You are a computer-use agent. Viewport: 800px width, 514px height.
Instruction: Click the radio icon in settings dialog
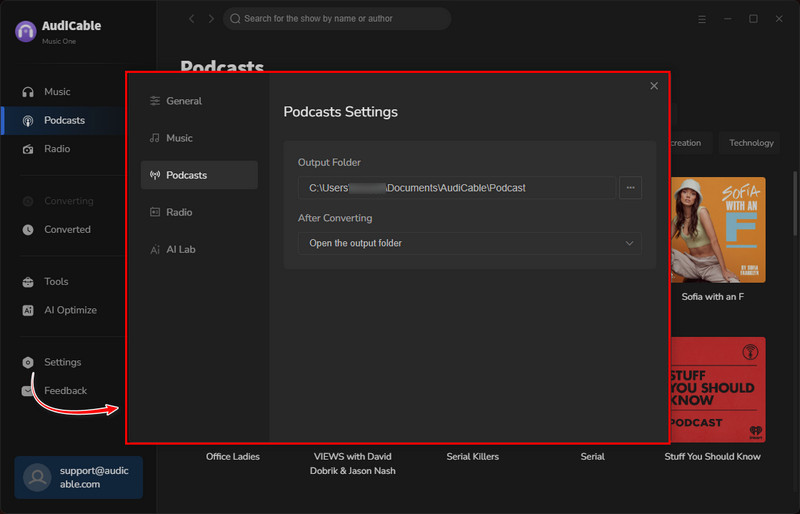[x=155, y=212]
